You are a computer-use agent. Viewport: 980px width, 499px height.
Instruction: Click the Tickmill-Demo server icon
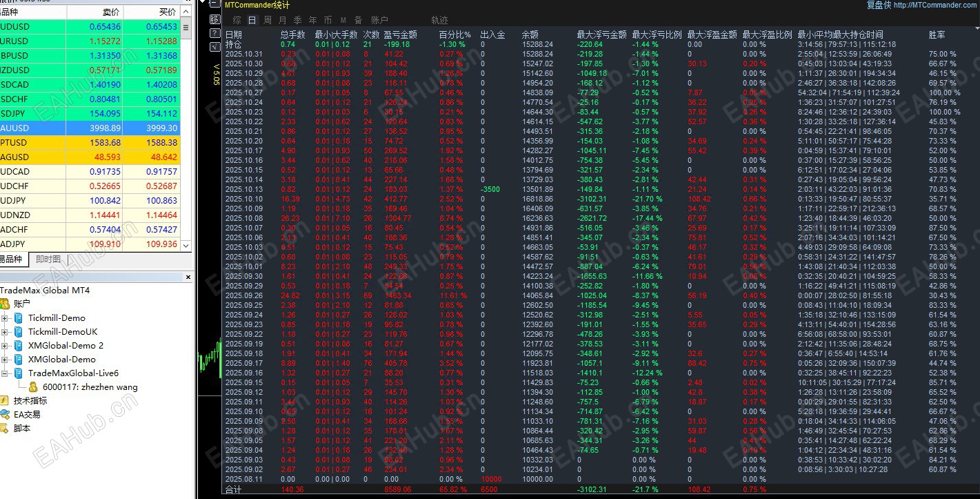[19, 318]
